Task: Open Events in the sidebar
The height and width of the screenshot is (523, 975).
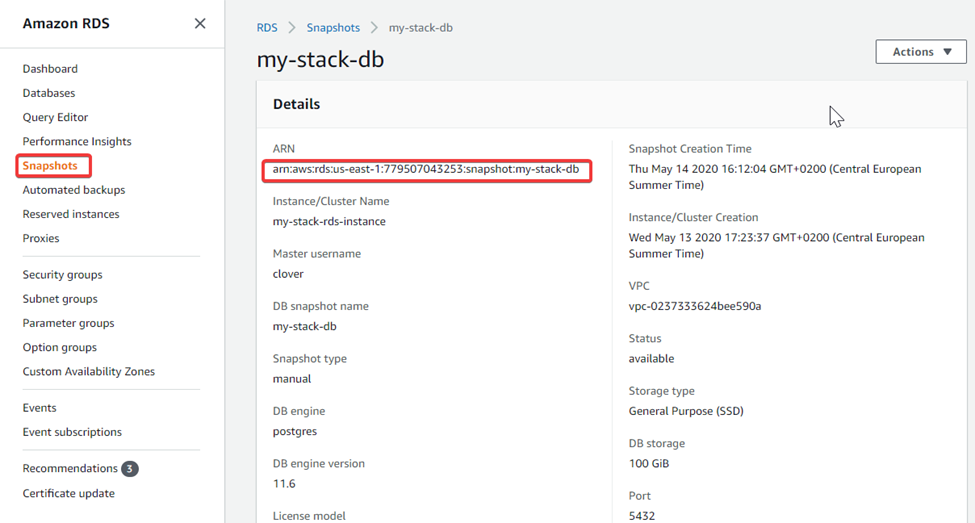Action: pos(40,407)
